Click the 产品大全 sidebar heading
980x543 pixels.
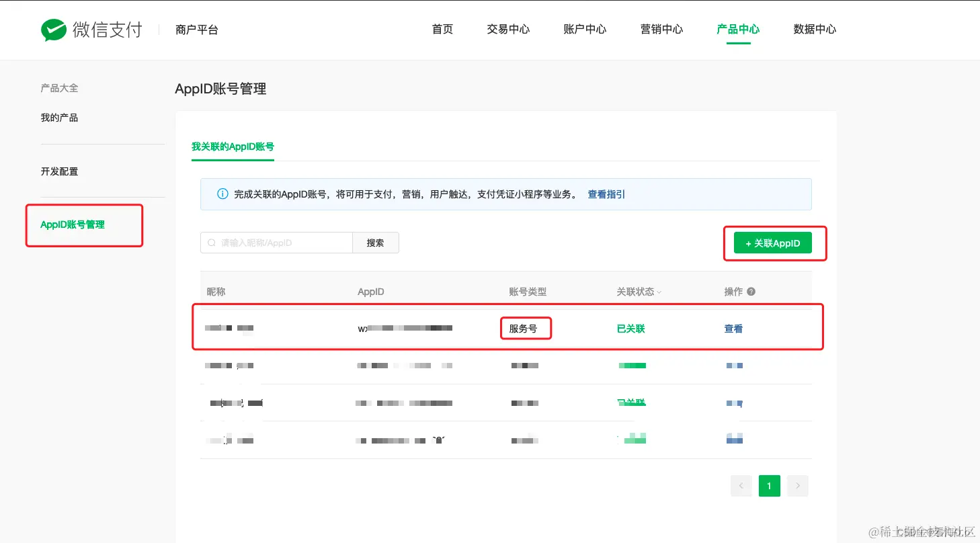59,88
